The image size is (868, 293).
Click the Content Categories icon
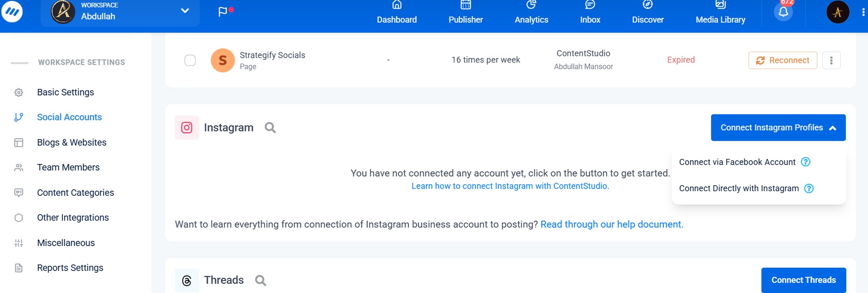tap(18, 193)
